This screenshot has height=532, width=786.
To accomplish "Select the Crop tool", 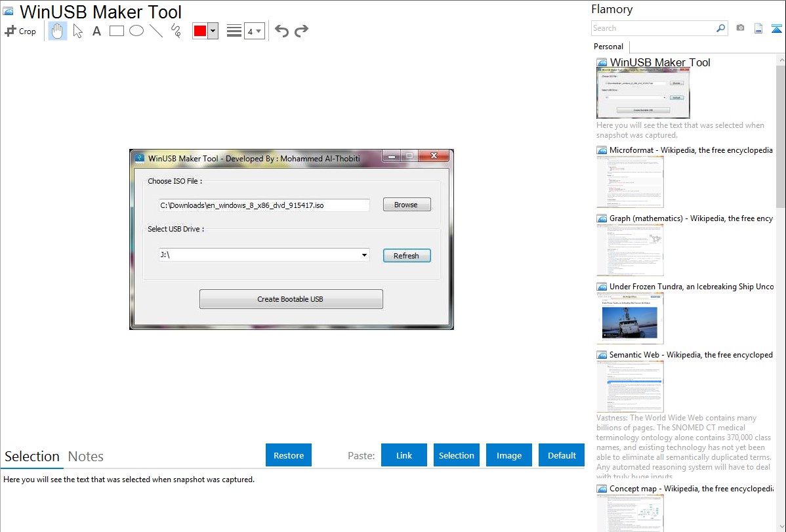I will tap(20, 31).
